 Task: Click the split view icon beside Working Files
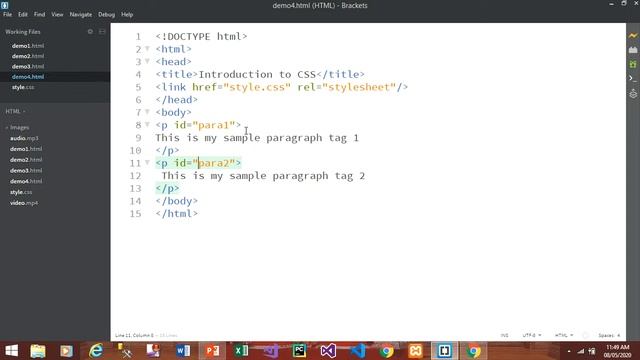(102, 31)
